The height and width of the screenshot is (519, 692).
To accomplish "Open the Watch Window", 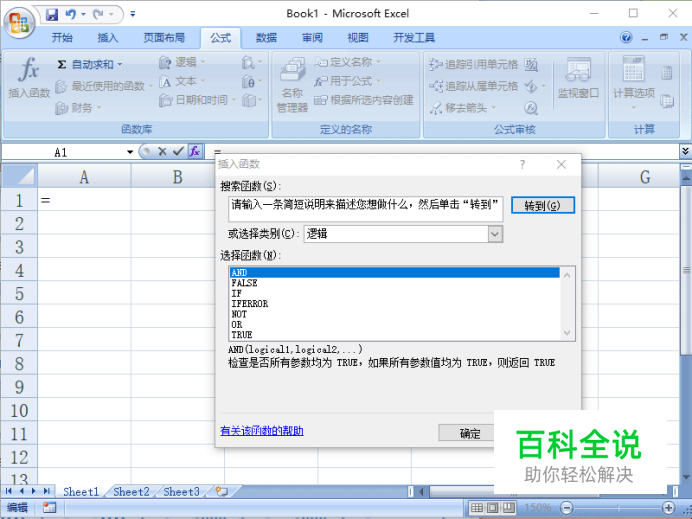I will [x=578, y=78].
